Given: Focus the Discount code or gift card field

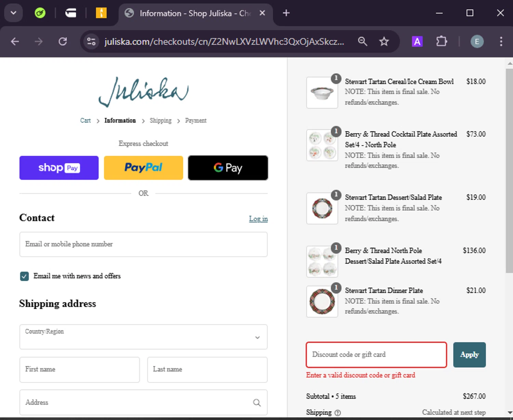Looking at the screenshot, I should click(376, 355).
